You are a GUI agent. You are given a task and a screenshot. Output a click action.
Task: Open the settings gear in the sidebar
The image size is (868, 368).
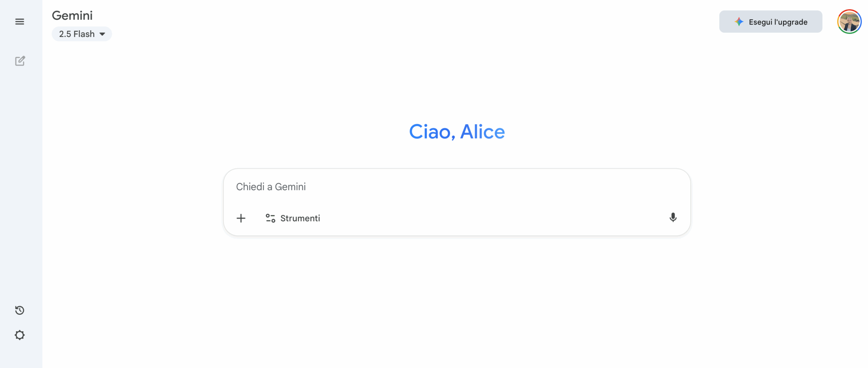pos(20,335)
